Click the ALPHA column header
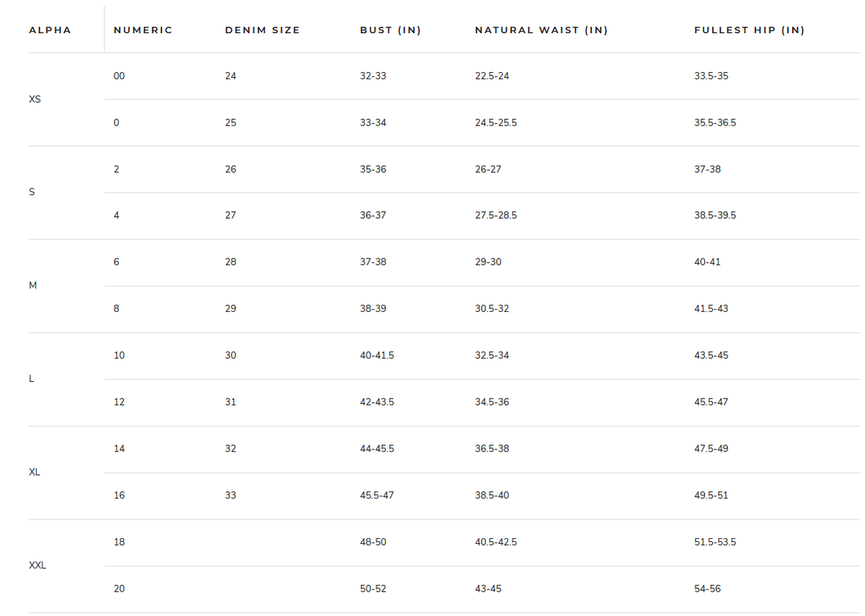The image size is (865, 616). click(50, 30)
